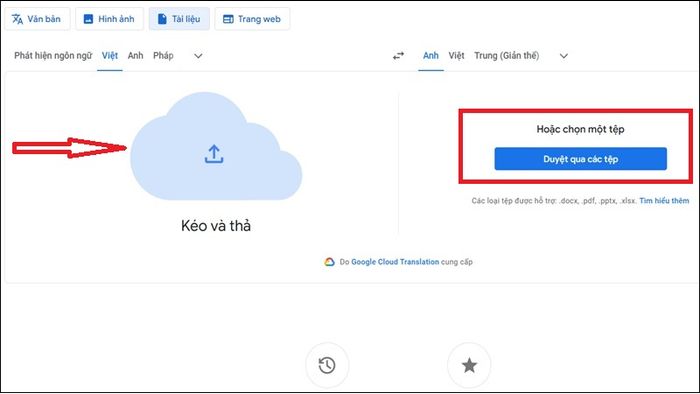700x394 pixels.
Task: Choose Phát hiện ngôn ngữ source option
Action: [x=53, y=56]
